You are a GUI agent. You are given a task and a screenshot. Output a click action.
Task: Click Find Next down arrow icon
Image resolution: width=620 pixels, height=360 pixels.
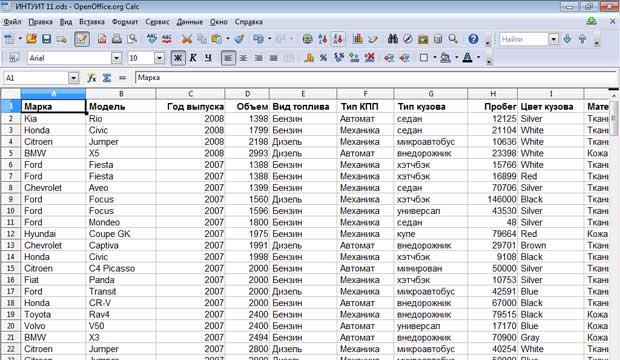(567, 39)
